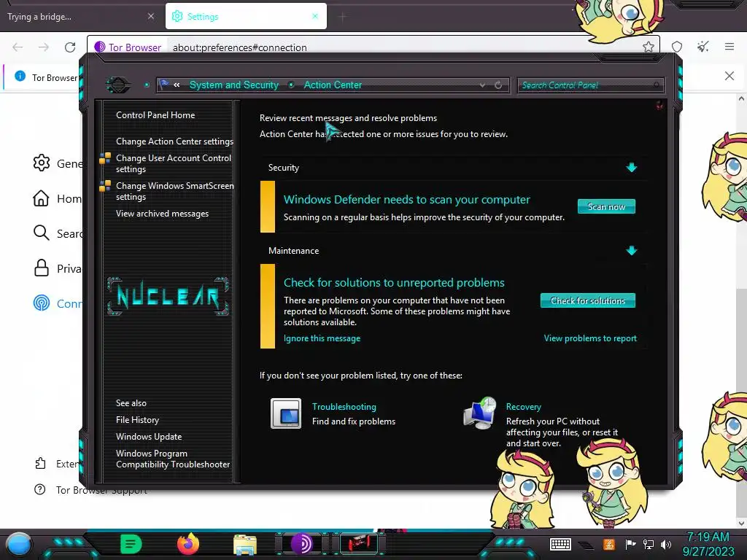
Task: Open the Troubleshooting link
Action: [x=344, y=407]
